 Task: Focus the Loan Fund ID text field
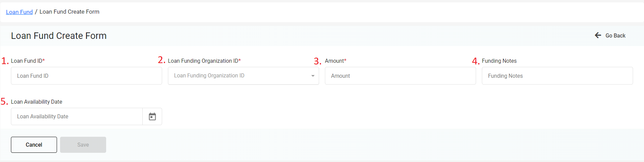(86, 76)
